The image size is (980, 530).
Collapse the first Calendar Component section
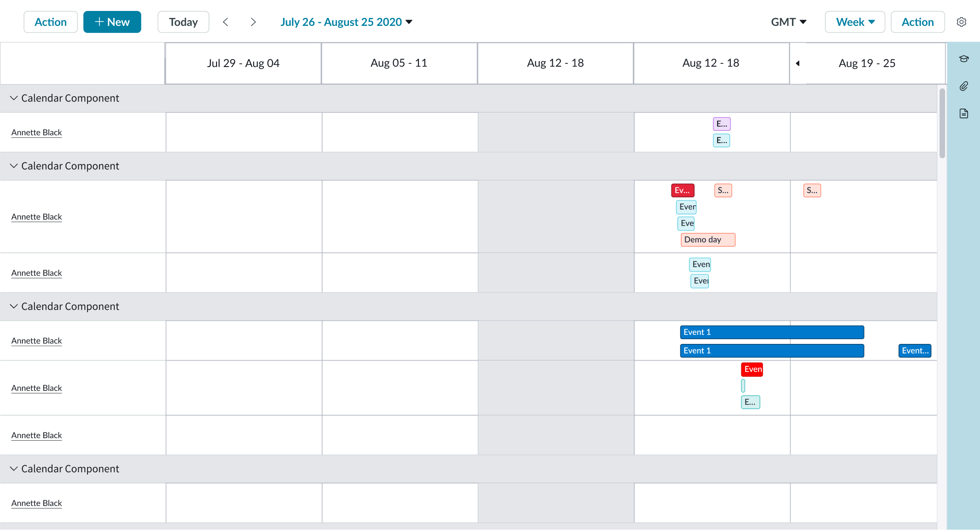coord(14,98)
